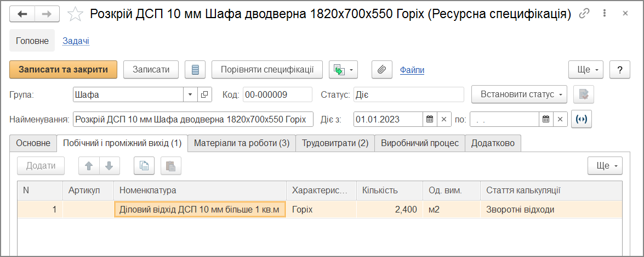This screenshot has height=257, width=644.
Task: Copy link using the chain icon
Action: point(584,14)
